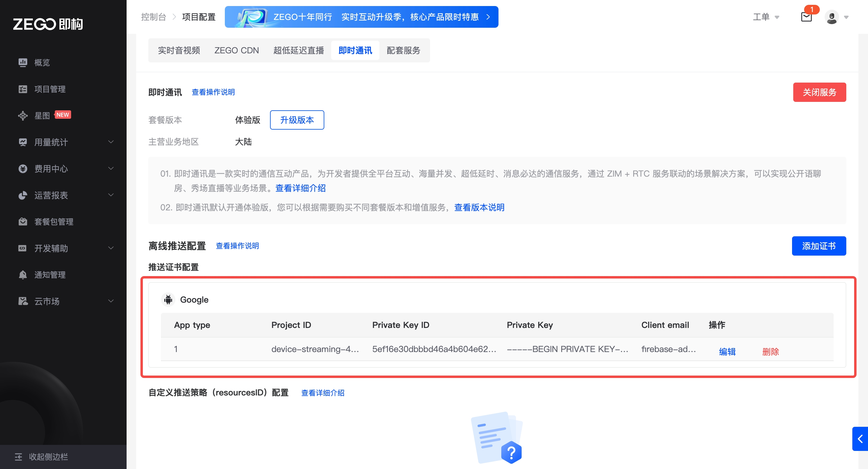Open the 概览 overview icon
Image resolution: width=868 pixels, height=469 pixels.
[x=23, y=63]
